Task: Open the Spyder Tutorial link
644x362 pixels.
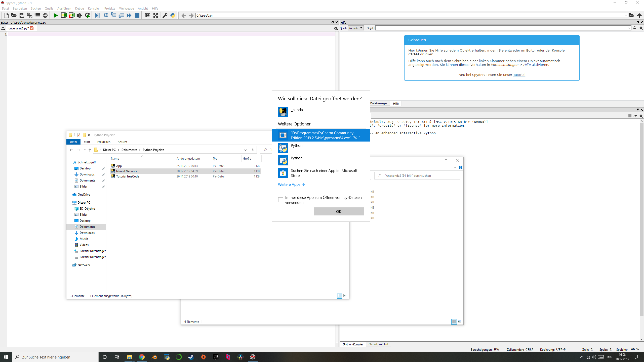Action: (x=519, y=75)
